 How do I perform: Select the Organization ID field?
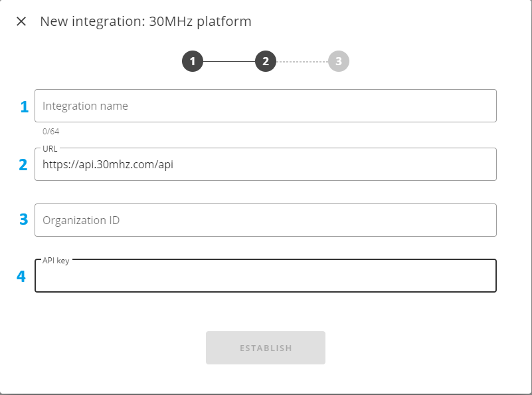tap(266, 220)
